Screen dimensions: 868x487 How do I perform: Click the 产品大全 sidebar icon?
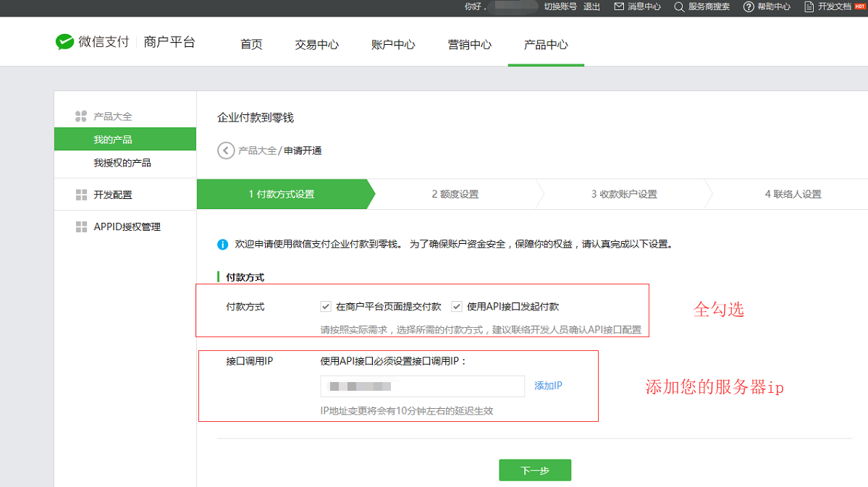coord(81,117)
